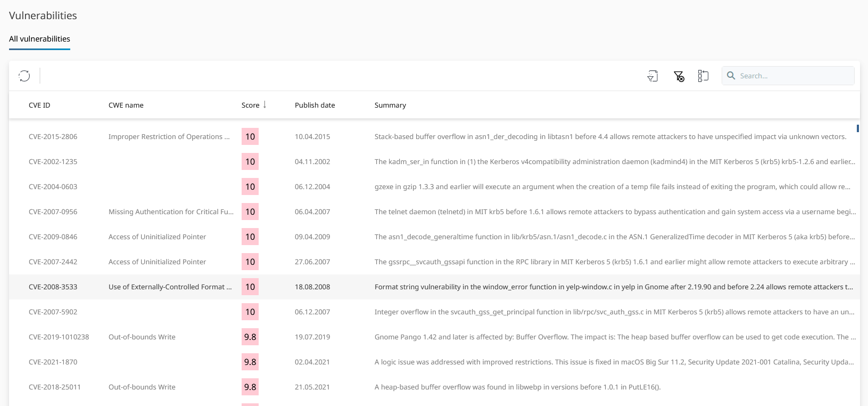Sort by CWE name column header
Viewport: 868px width, 406px height.
tap(126, 105)
